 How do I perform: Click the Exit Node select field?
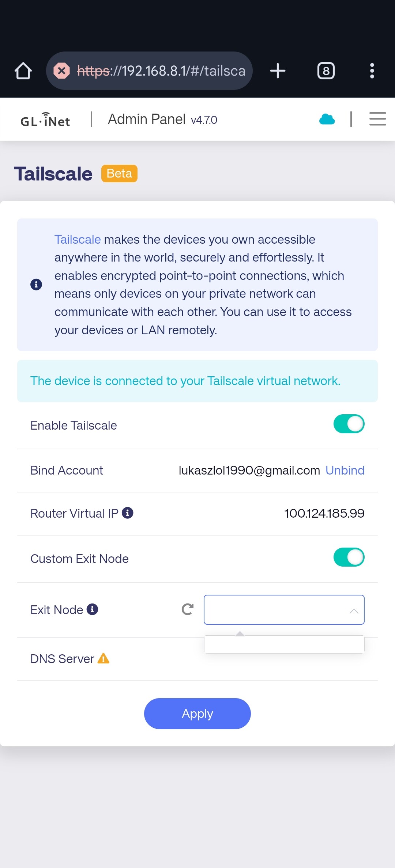(x=274, y=610)
